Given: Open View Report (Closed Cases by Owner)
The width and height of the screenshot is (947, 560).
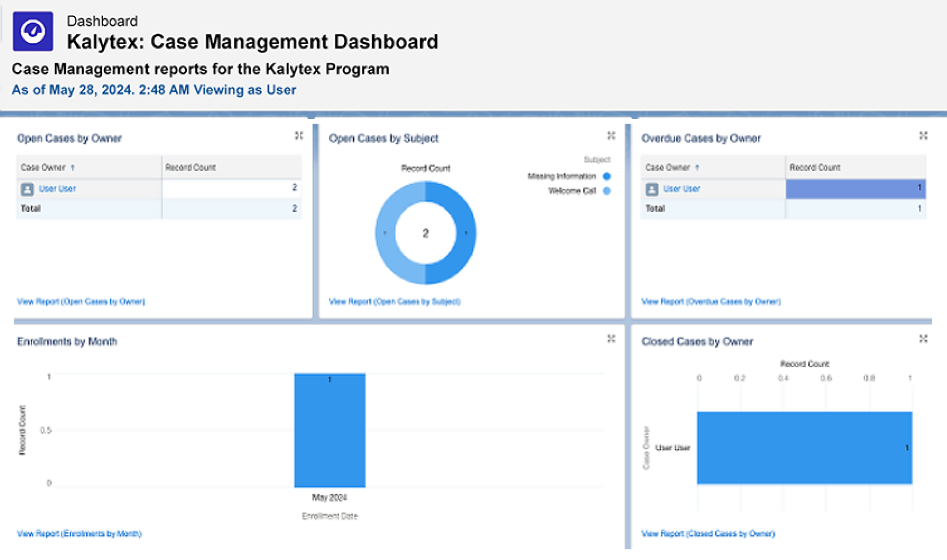Looking at the screenshot, I should [x=708, y=534].
